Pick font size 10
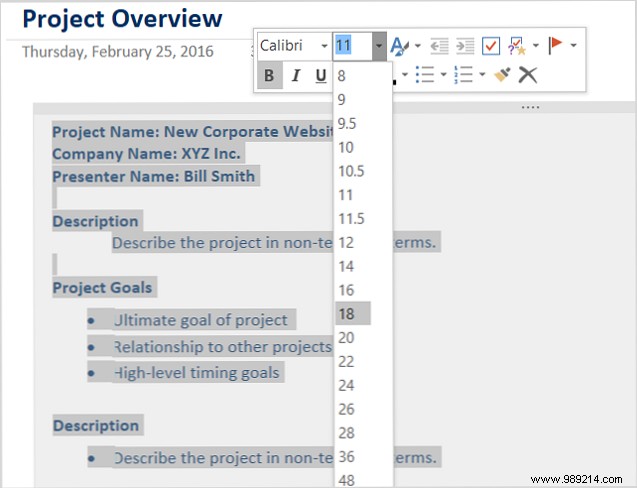The height and width of the screenshot is (488, 637). click(x=346, y=147)
